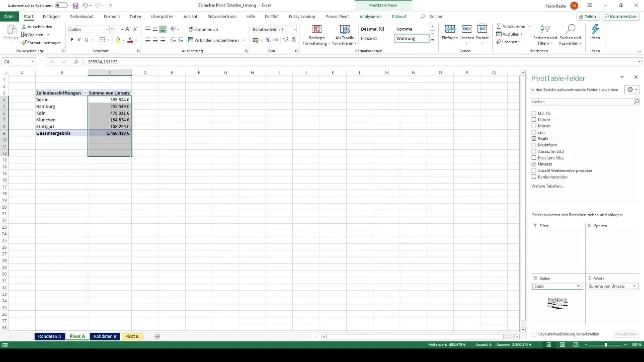Check the Datum field checkbox
644x362 pixels.
pos(534,120)
